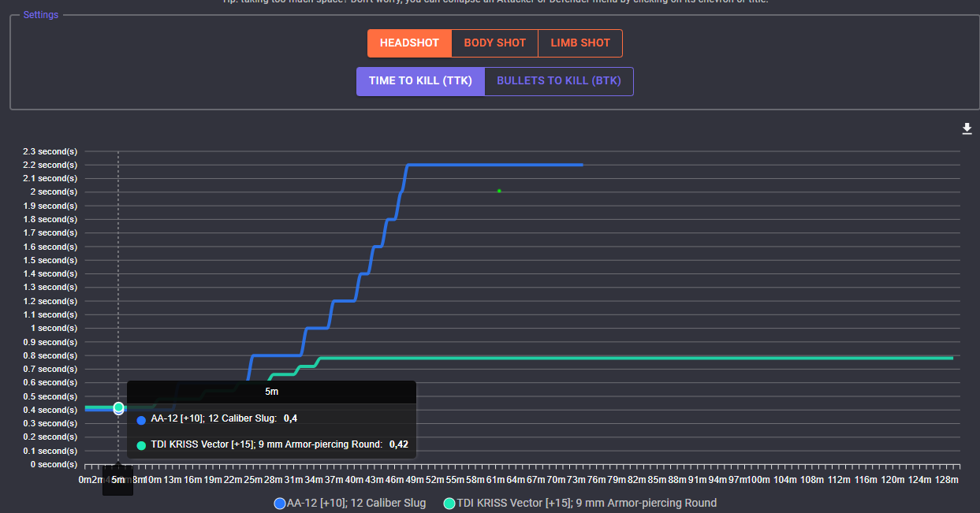Click the blue AA-12 legend color circle
The height and width of the screenshot is (513, 980).
point(280,503)
